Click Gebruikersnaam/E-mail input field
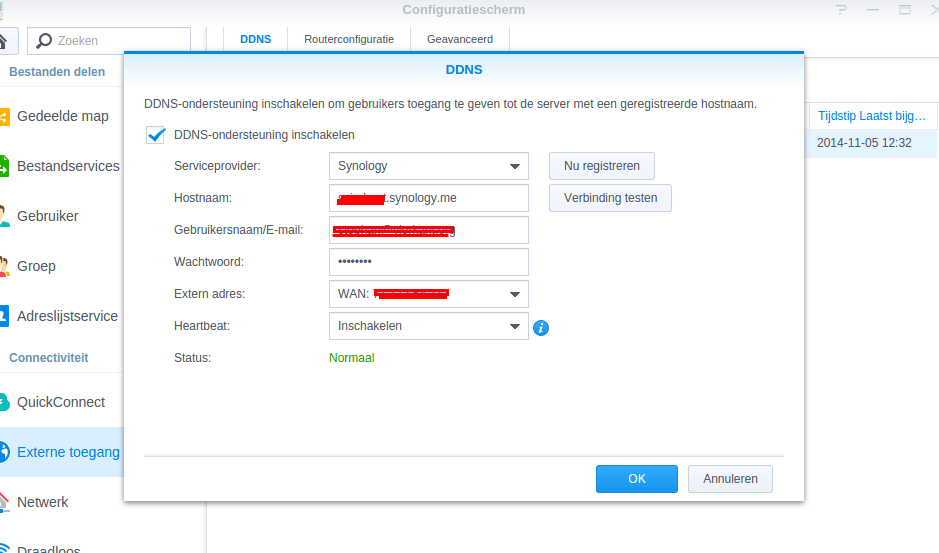This screenshot has width=939, height=553. [429, 230]
